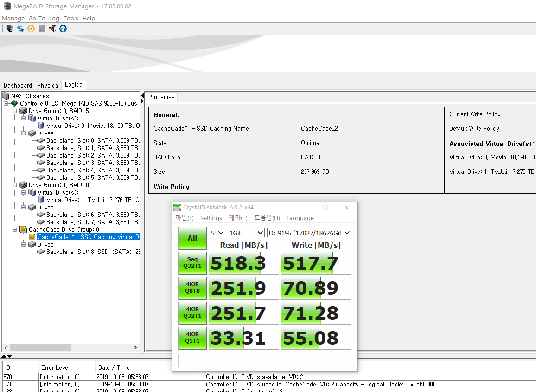This screenshot has height=392, width=536.
Task: Collapse Drive Group 1 RAID 0 node
Action: (14, 185)
